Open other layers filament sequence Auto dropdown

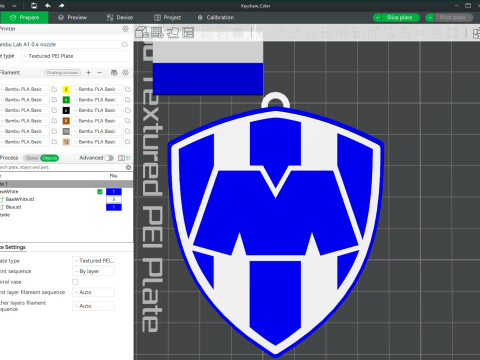[x=93, y=306]
